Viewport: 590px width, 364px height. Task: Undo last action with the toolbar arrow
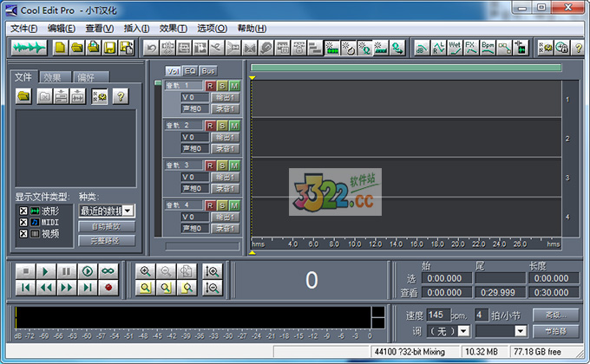pos(151,49)
